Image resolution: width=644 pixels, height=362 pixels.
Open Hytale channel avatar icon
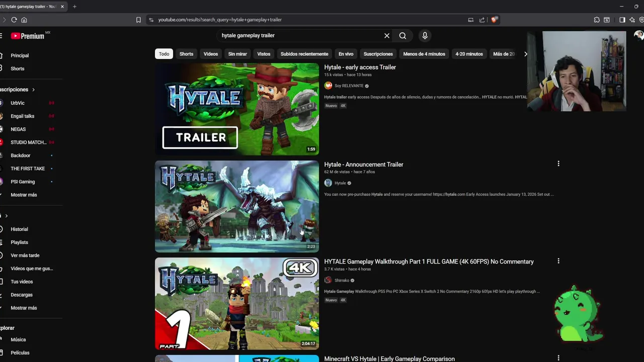(x=328, y=183)
